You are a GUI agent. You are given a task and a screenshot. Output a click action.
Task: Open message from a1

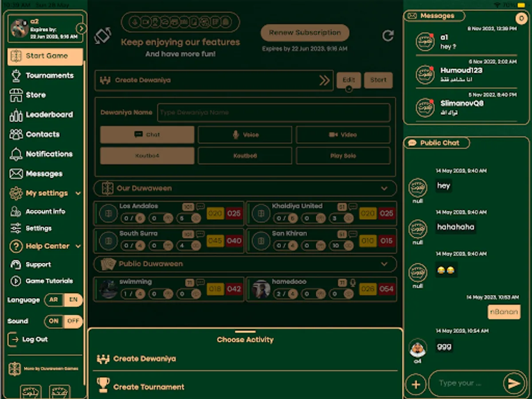click(466, 41)
